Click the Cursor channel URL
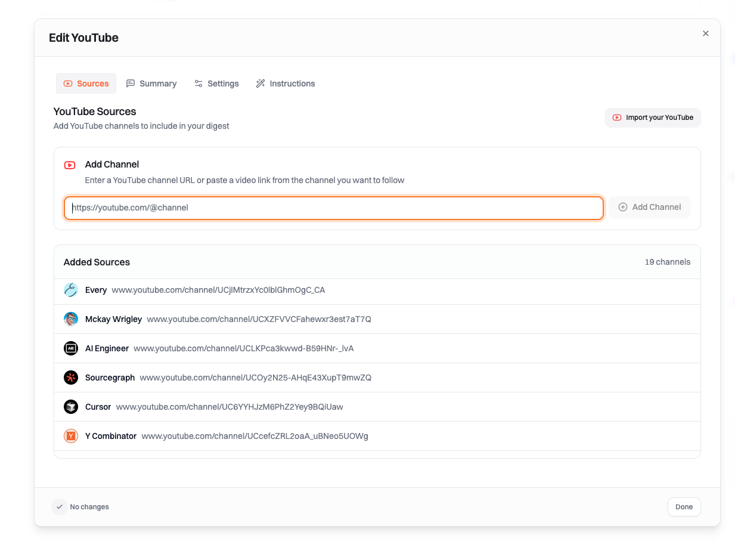The height and width of the screenshot is (560, 735). click(230, 407)
